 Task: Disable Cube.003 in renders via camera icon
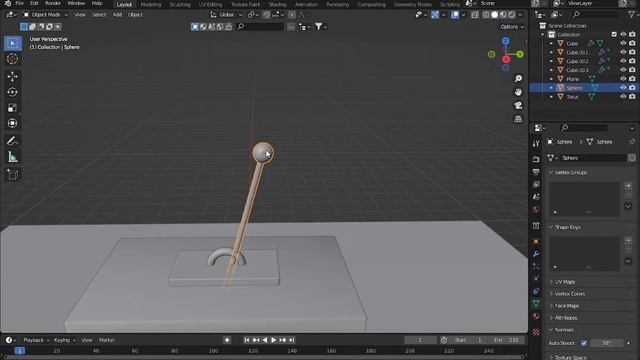tap(632, 70)
